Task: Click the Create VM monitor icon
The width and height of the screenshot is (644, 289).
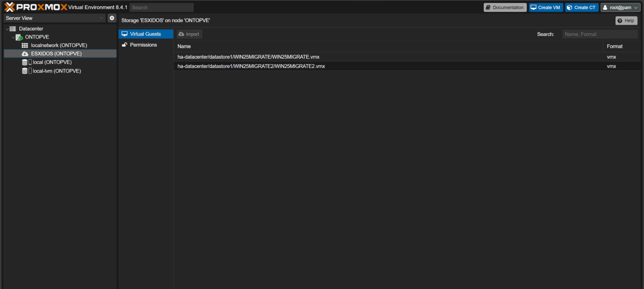Action: pyautogui.click(x=533, y=8)
